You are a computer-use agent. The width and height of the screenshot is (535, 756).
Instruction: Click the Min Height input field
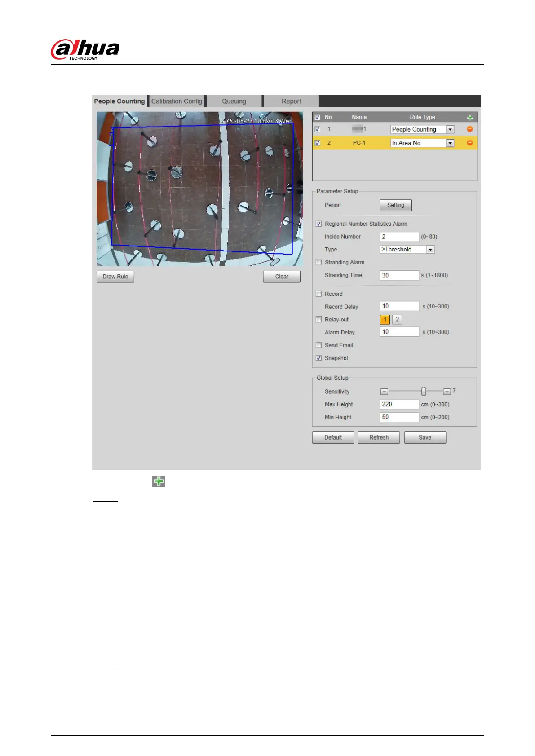(399, 417)
